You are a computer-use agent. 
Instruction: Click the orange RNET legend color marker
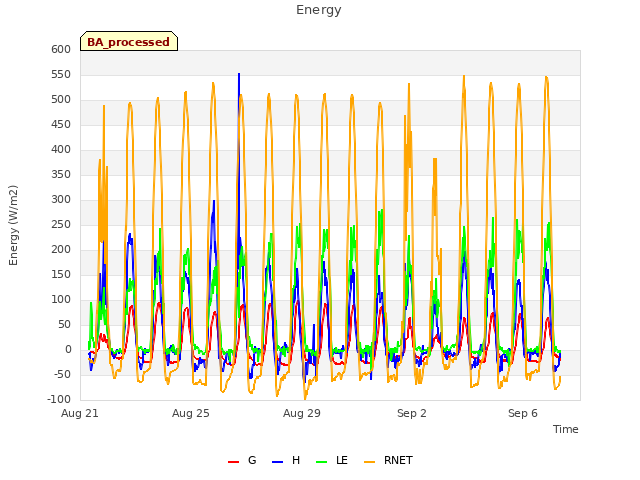click(369, 462)
